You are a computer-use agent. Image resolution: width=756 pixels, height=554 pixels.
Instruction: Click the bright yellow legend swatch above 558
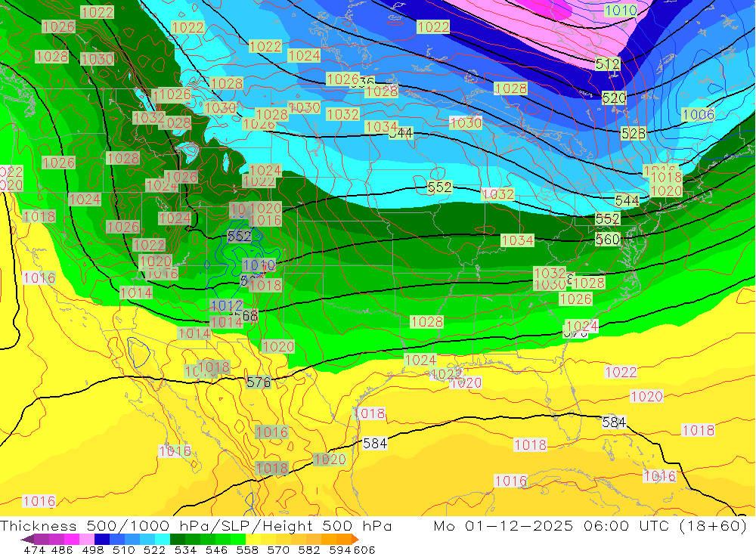(x=253, y=539)
